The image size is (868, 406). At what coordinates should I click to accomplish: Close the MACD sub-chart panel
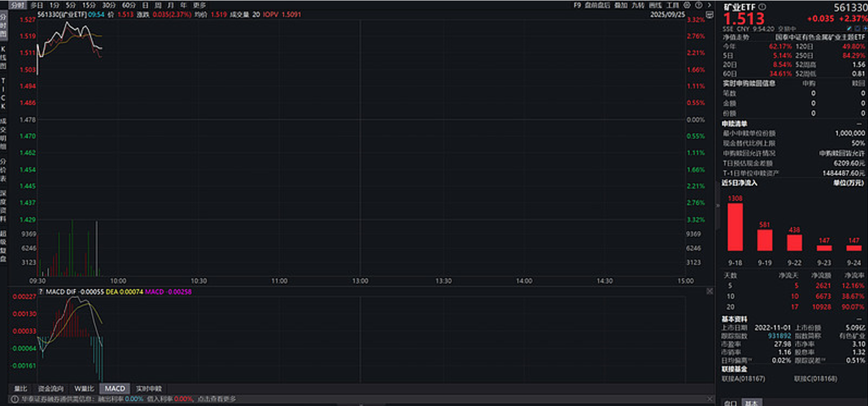click(x=709, y=291)
